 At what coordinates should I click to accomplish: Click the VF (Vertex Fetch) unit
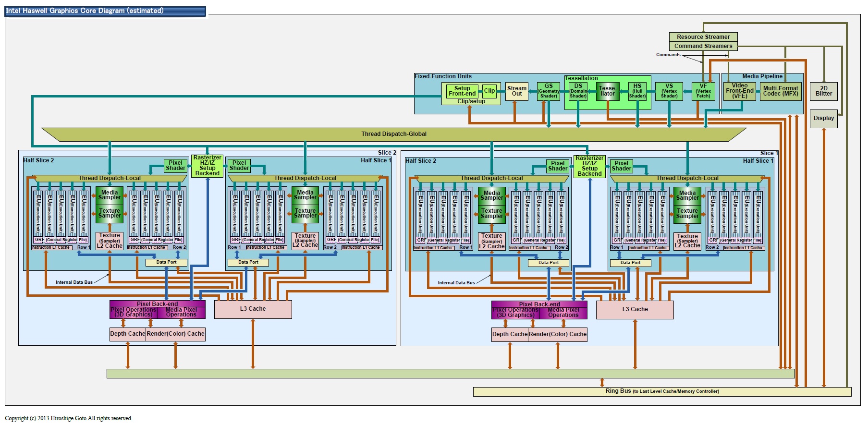(x=703, y=91)
